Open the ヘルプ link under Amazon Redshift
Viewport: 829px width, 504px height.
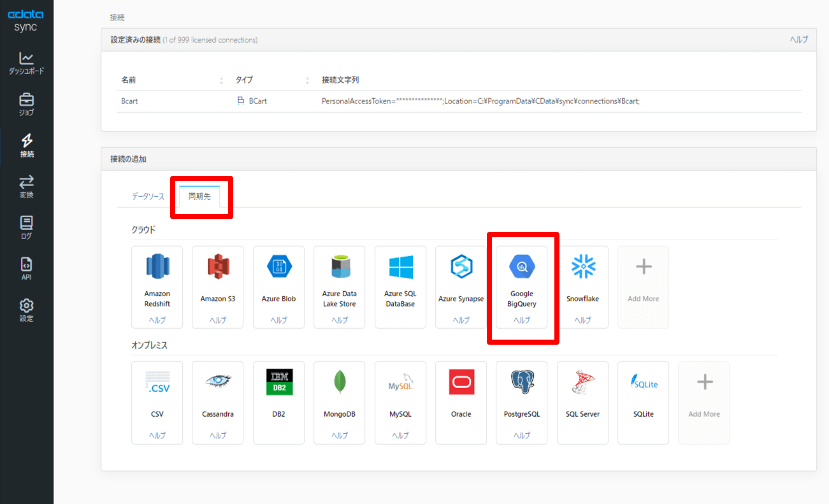point(157,320)
